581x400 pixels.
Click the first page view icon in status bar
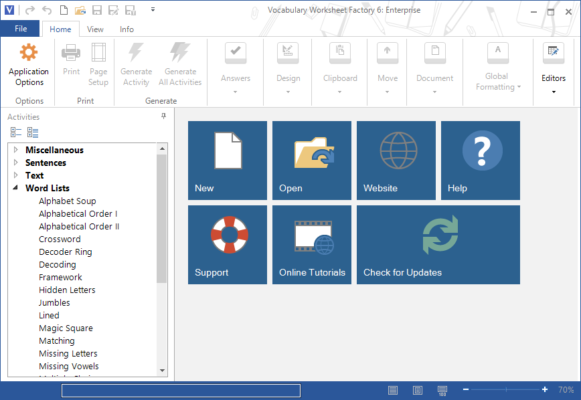[x=393, y=390]
